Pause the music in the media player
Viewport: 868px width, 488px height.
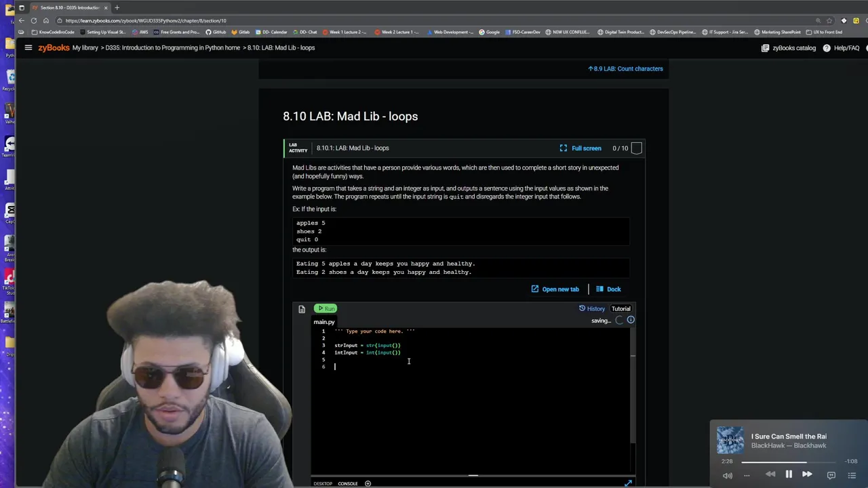click(789, 474)
